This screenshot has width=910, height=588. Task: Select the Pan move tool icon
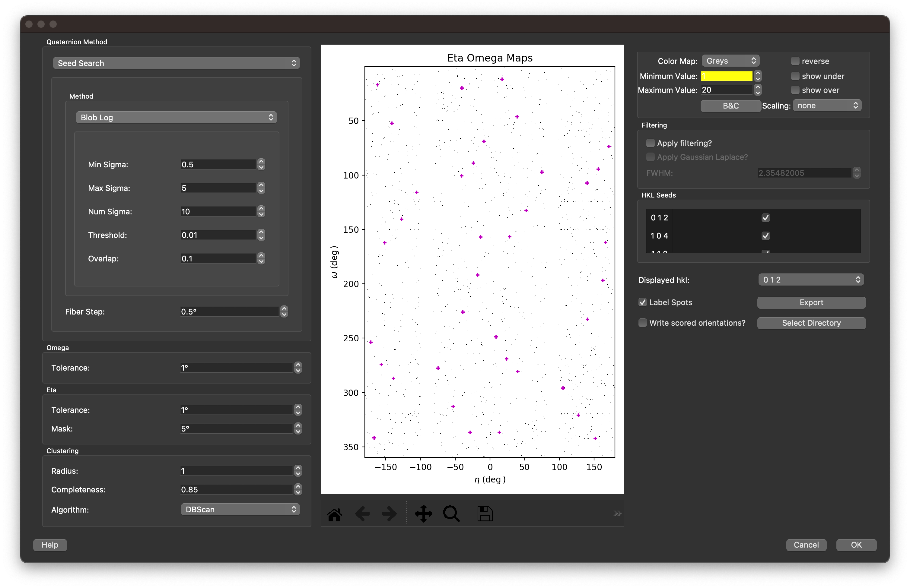[423, 514]
